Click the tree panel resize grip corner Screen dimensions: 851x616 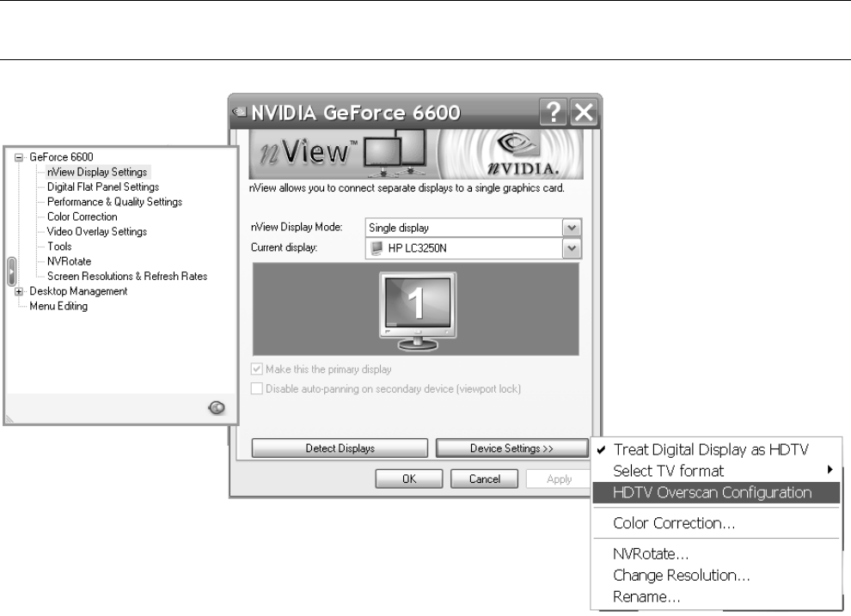click(x=9, y=418)
